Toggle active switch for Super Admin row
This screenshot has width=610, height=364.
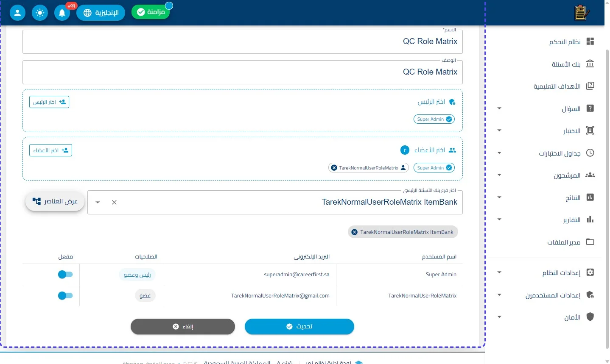tap(65, 275)
